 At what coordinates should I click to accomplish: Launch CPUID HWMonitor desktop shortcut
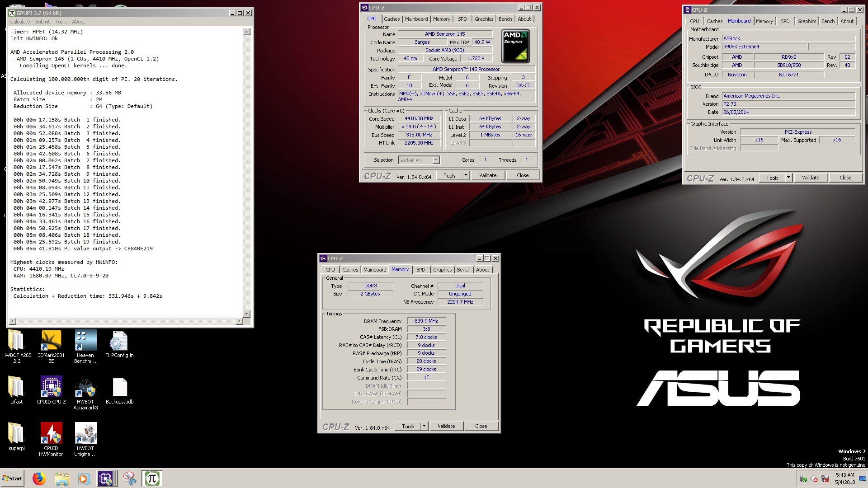[51, 440]
